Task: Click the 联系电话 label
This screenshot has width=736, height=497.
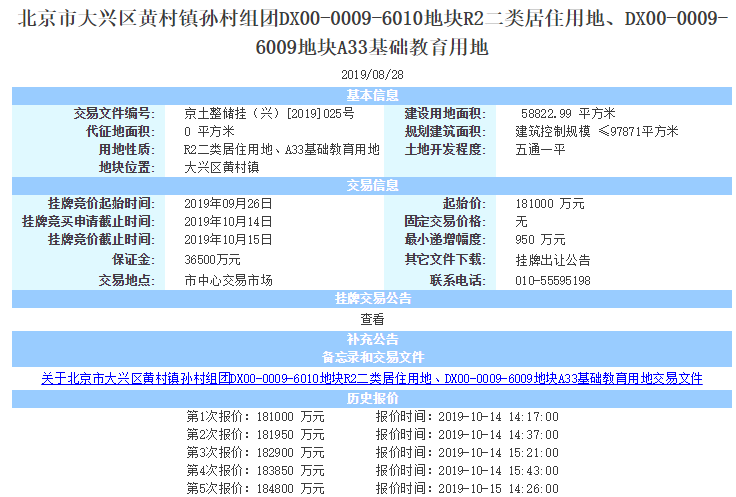Action: 458,281
